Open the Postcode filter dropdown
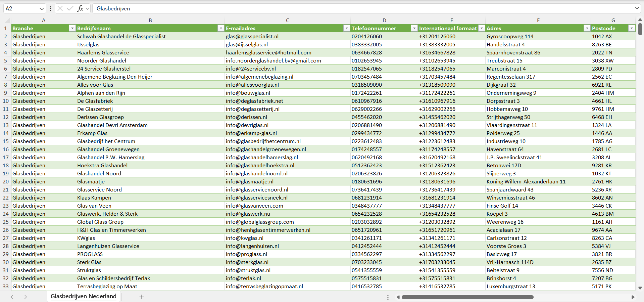 pos(631,28)
